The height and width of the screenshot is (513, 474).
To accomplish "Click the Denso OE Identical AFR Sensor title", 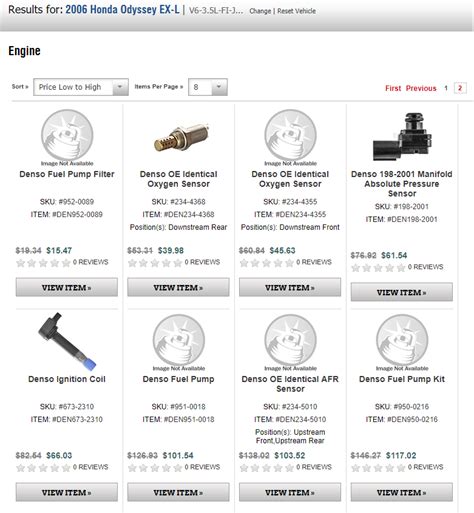I will 290,384.
